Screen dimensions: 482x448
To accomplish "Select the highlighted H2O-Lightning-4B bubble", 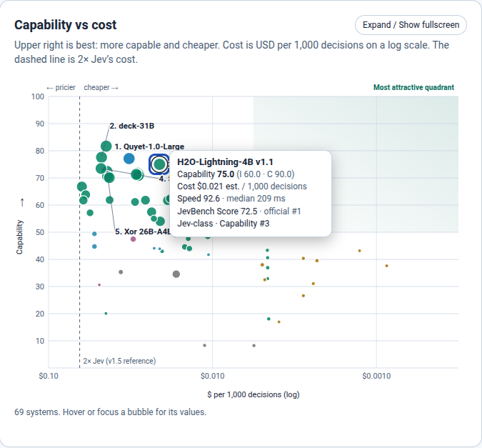I will coord(159,164).
